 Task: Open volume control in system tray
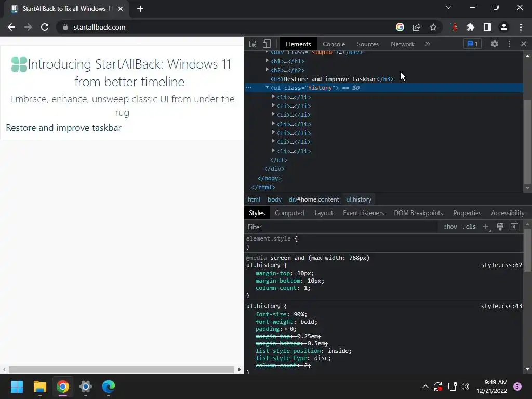(x=465, y=387)
